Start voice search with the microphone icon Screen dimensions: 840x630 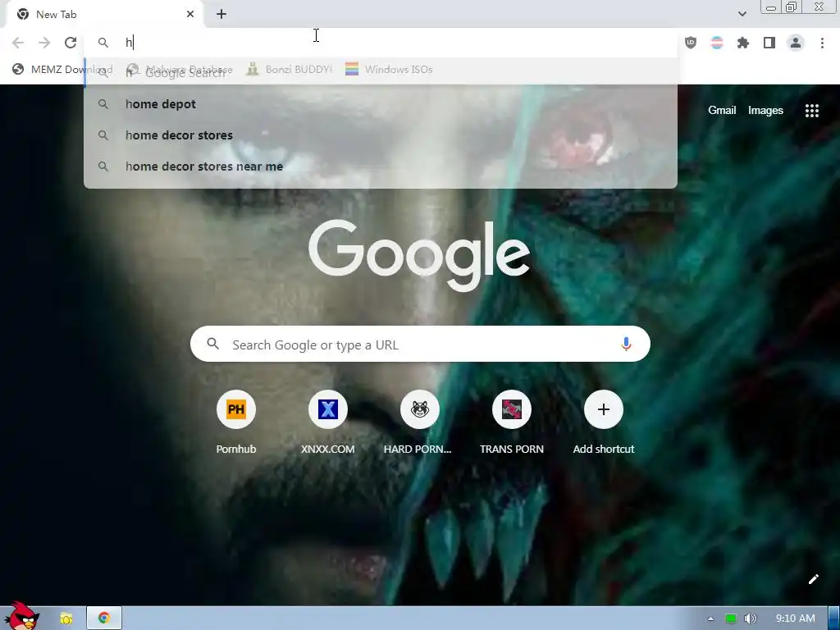coord(626,344)
